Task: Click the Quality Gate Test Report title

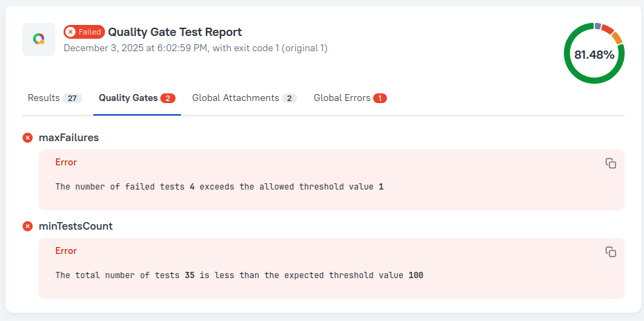Action: [x=175, y=32]
